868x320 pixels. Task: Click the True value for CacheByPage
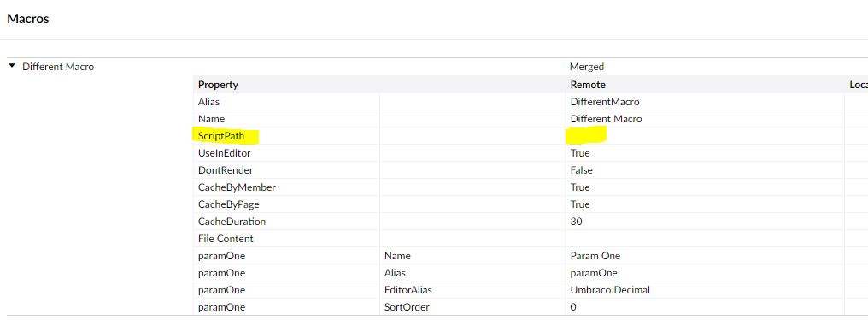point(580,204)
